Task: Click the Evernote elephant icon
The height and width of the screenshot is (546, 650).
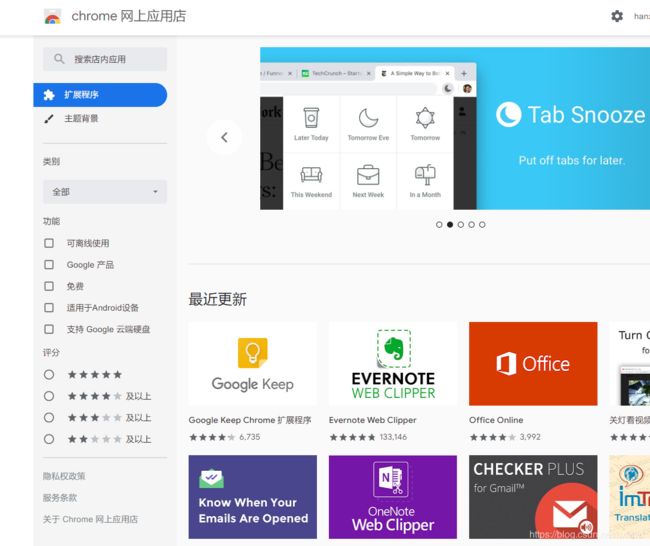Action: tap(394, 348)
